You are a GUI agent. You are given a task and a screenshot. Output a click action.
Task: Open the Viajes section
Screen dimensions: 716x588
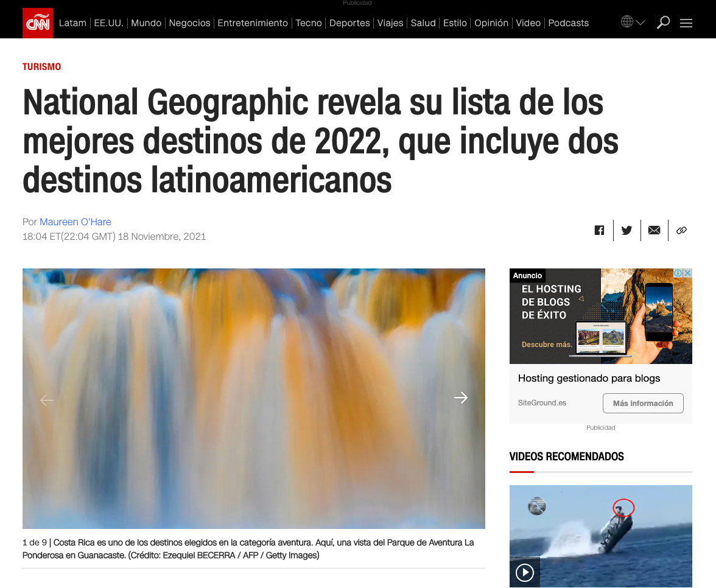click(390, 23)
